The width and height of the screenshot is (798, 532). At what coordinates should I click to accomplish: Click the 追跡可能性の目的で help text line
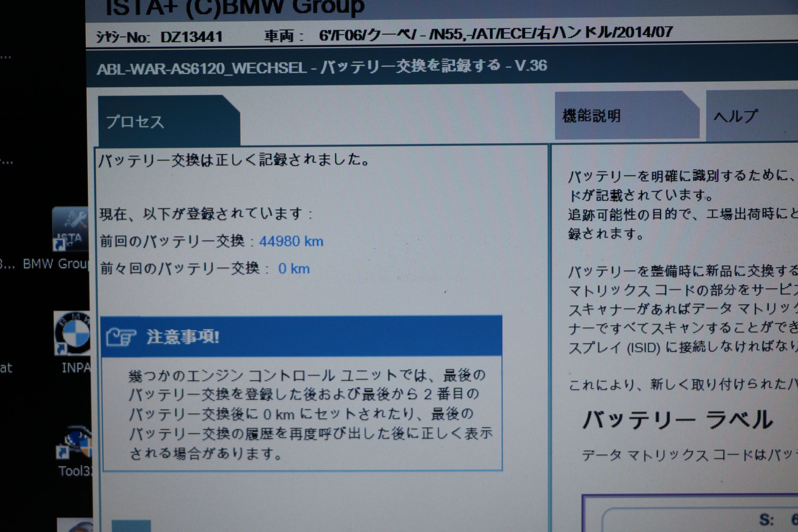683,215
